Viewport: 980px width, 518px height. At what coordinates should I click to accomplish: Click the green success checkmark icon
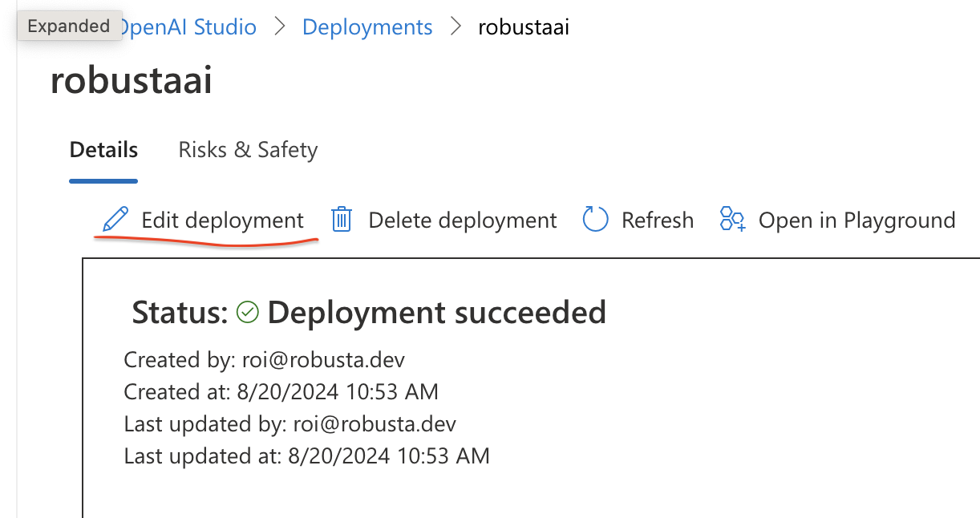point(248,312)
